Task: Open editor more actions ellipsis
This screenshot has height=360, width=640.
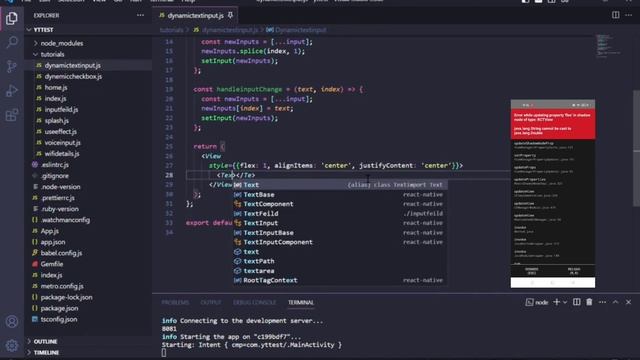Action: tap(629, 15)
